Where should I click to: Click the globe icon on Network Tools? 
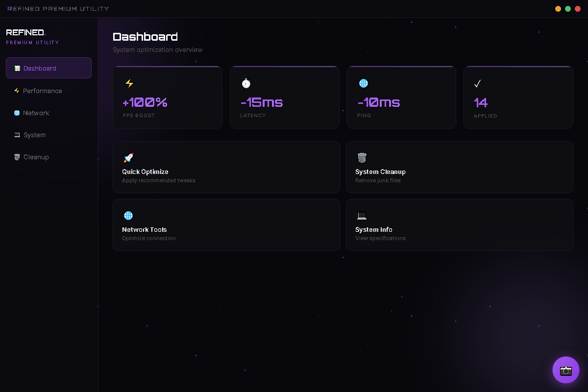(128, 216)
